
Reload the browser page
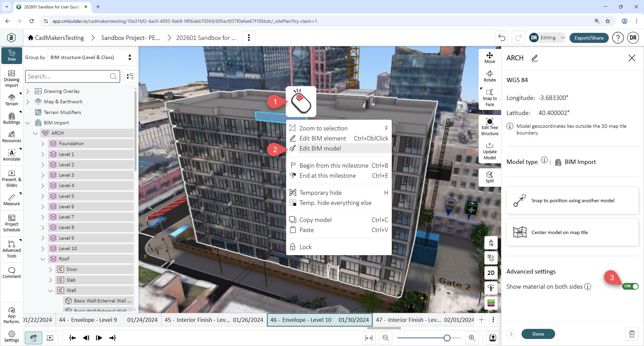(32, 21)
